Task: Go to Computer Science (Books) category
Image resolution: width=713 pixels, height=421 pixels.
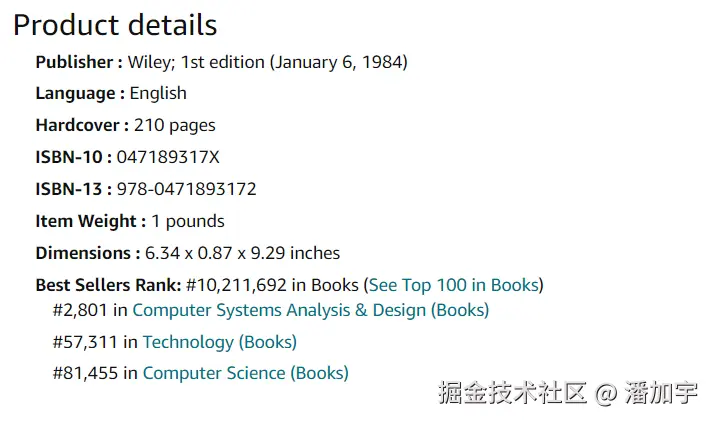Action: point(246,373)
